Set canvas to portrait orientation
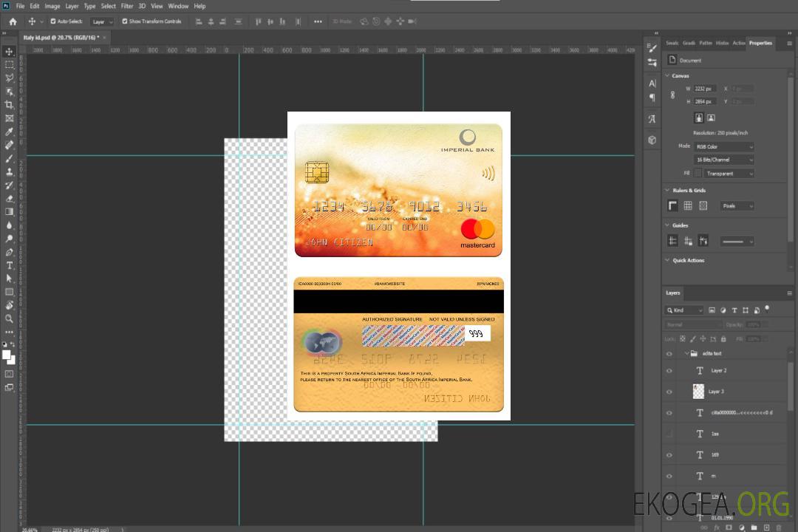This screenshot has height=532, width=798. point(699,117)
